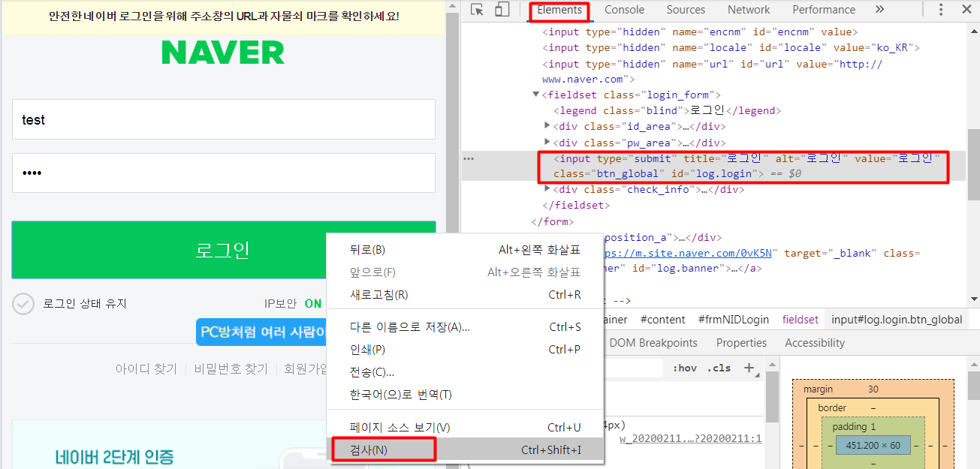Screen dimensions: 980x469
Task: Open the DOM Breakpoints tab
Action: pyautogui.click(x=653, y=343)
